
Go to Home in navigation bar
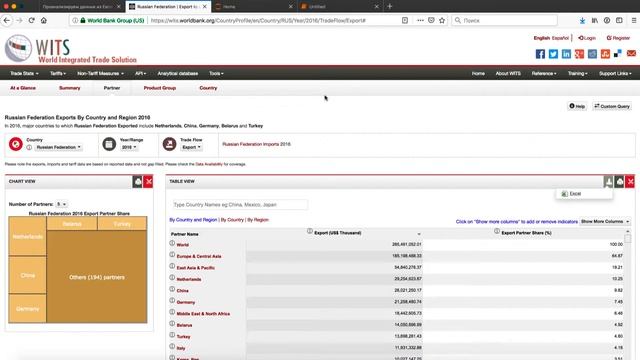pos(478,73)
